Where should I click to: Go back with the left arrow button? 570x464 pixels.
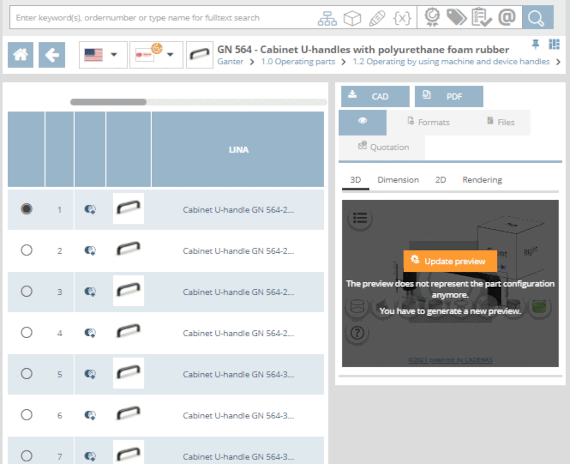click(x=52, y=55)
